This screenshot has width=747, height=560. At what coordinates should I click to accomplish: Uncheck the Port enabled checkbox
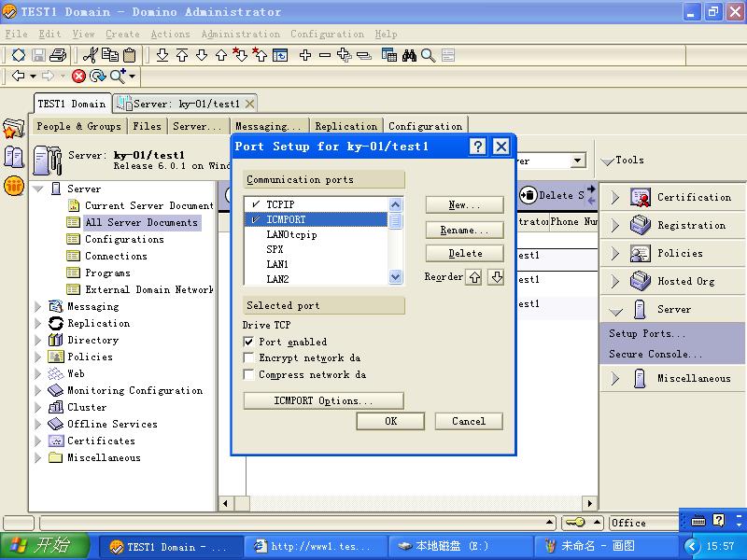(249, 343)
